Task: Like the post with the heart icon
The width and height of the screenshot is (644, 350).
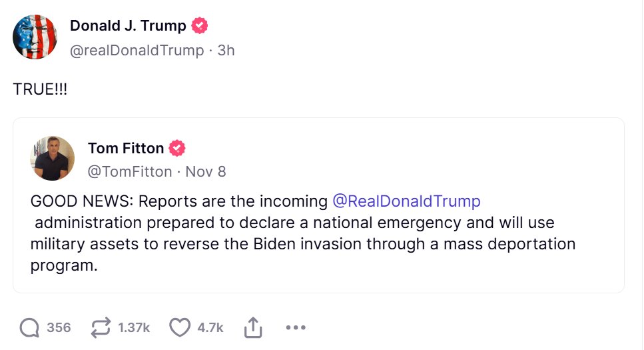Action: (179, 327)
